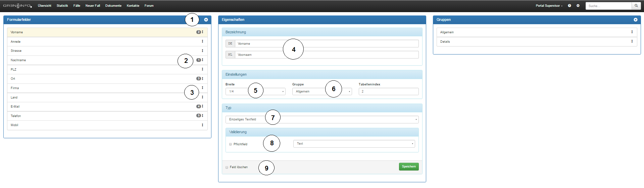Open the Portal Supervisor user menu
The image size is (644, 188).
(549, 6)
